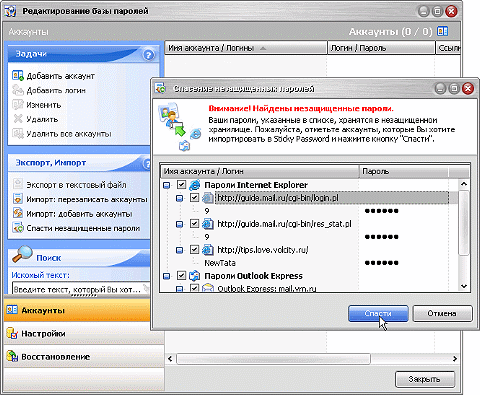
Task: Click Имя аккаунта / Логин header in dialog
Action: tap(260, 171)
